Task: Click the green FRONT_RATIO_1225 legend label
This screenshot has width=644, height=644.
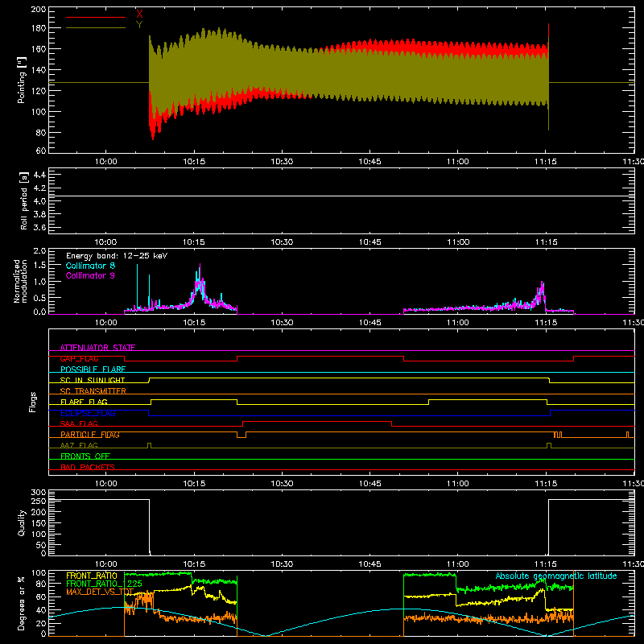Action: point(104,584)
